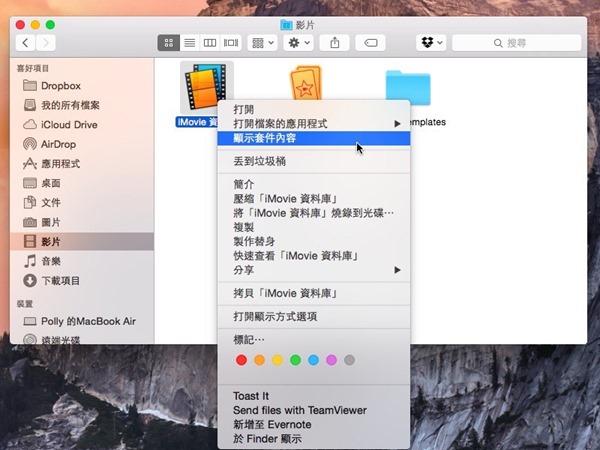
Task: Apply the purple tag color
Action: tap(331, 360)
